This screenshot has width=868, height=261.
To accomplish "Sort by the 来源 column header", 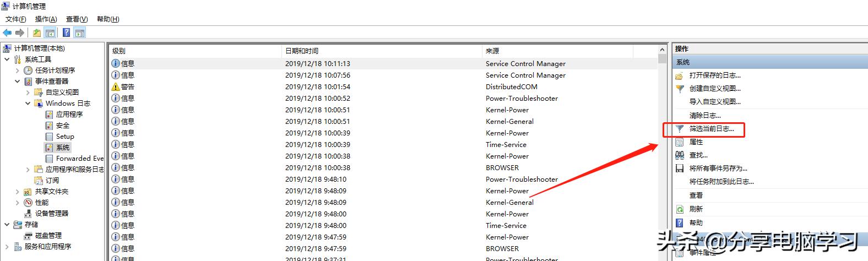I will [557, 51].
